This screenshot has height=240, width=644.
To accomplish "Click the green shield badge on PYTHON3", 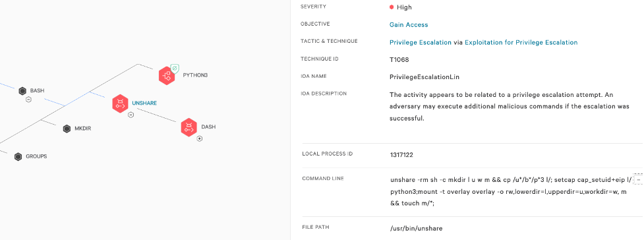I will [175, 67].
